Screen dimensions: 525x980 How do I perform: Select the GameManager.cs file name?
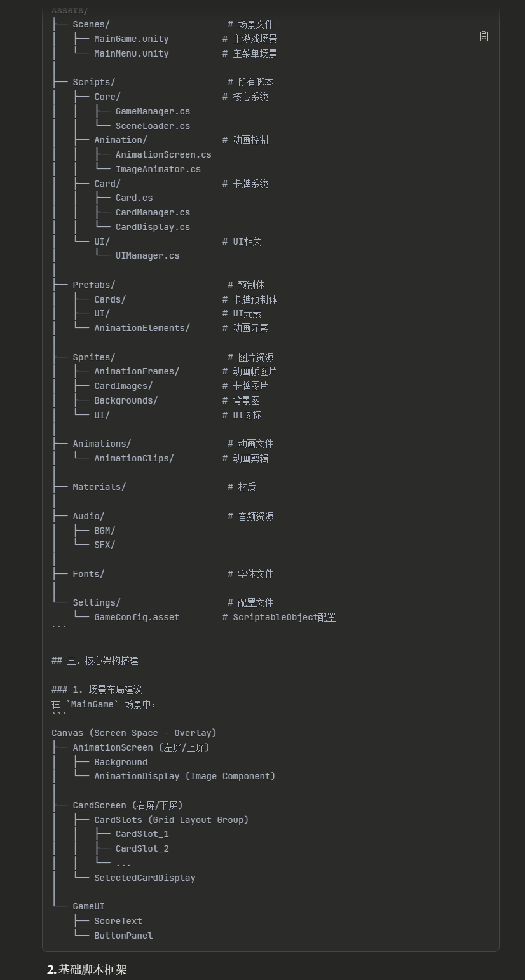pos(153,111)
